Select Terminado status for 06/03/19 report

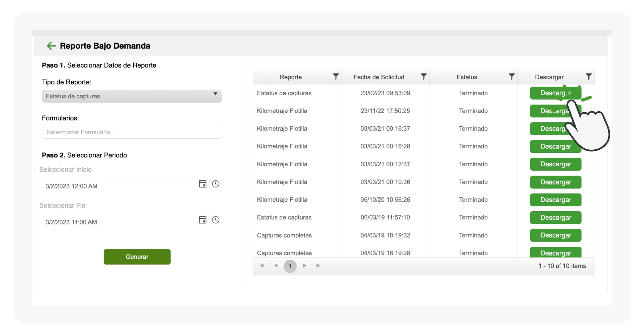point(473,217)
